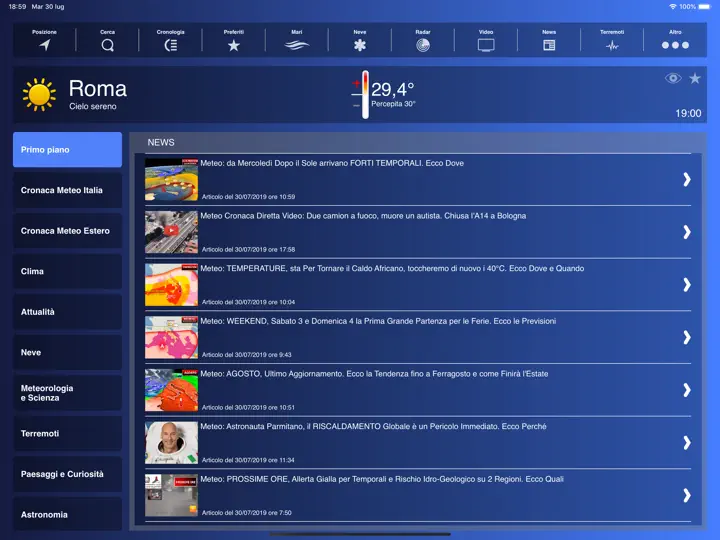Click the 29,4° temperature reading
Viewport: 720px width, 540px height.
(393, 89)
